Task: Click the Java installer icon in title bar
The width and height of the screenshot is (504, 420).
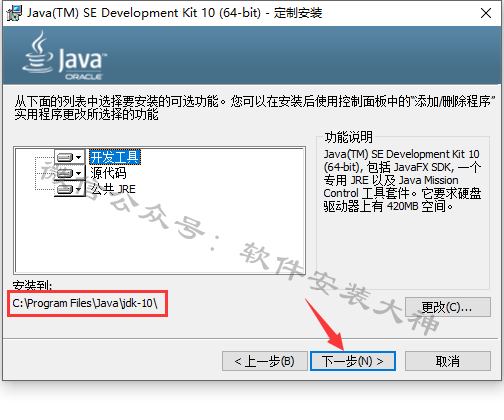Action: 14,13
